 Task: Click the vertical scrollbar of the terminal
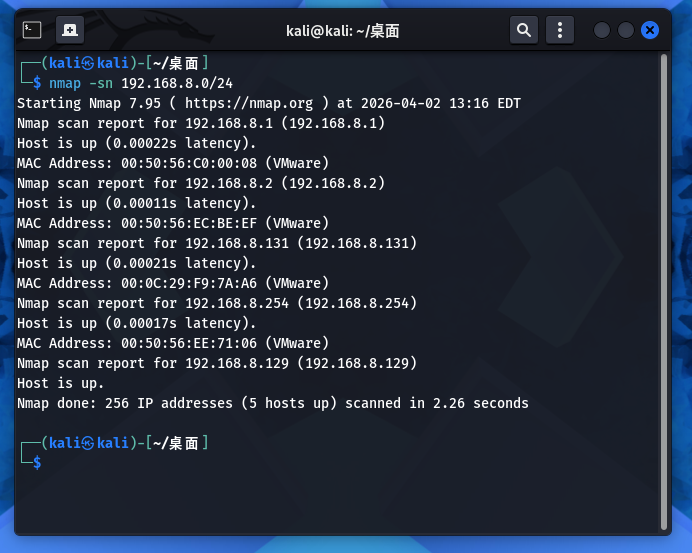663,290
